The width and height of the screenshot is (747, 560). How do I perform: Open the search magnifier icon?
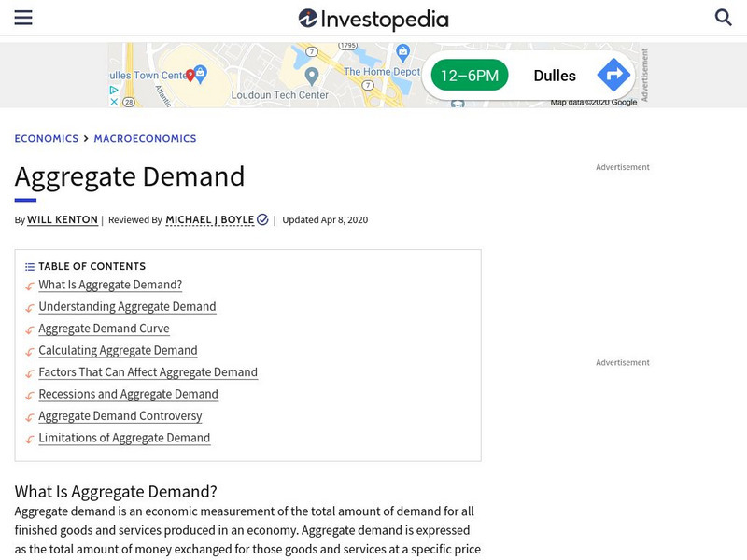[x=724, y=16]
